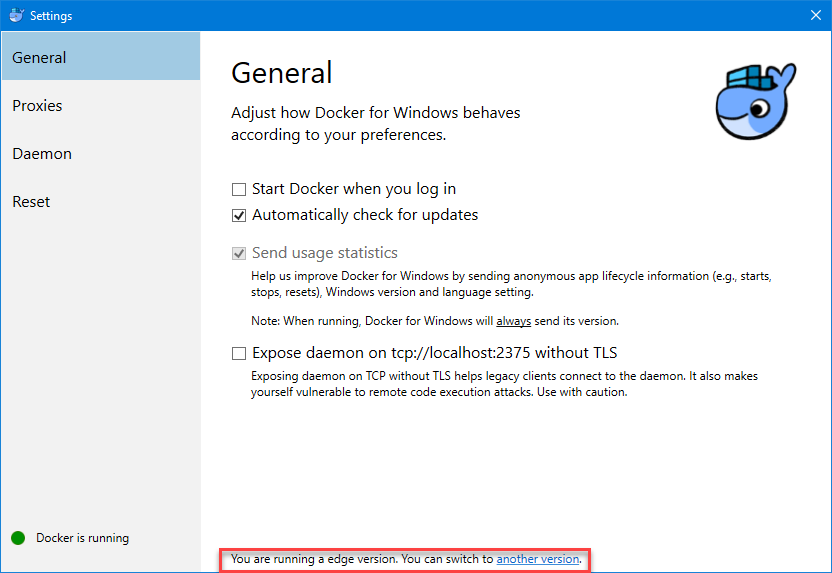Screen dimensions: 832x573
Task: Click the Help us improve Docker description text
Action: (x=512, y=284)
